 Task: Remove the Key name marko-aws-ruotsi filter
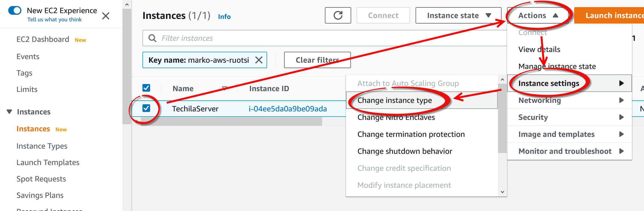click(x=259, y=60)
